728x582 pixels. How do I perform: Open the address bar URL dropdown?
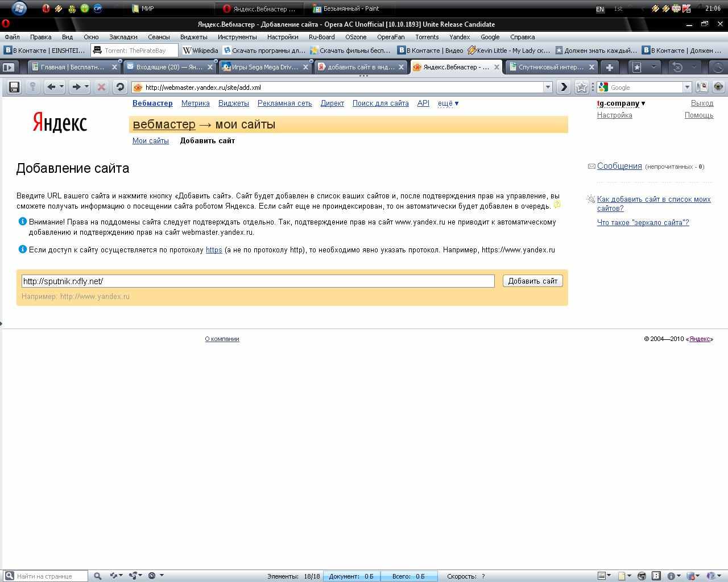pos(548,88)
